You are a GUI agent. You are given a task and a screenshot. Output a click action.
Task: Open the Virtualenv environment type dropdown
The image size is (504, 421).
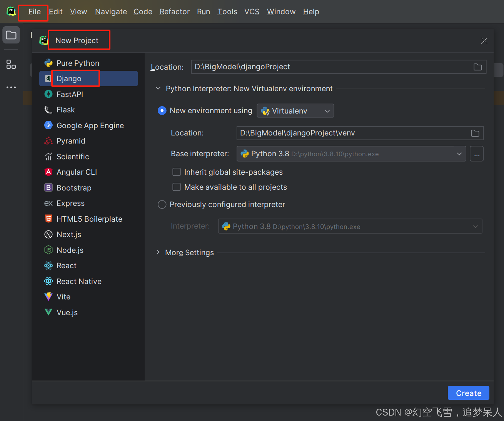(295, 110)
